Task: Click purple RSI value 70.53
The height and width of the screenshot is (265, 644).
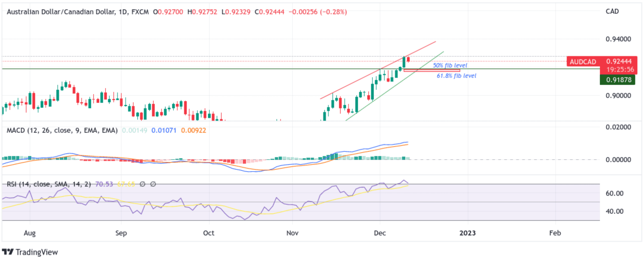Action: click(x=104, y=184)
